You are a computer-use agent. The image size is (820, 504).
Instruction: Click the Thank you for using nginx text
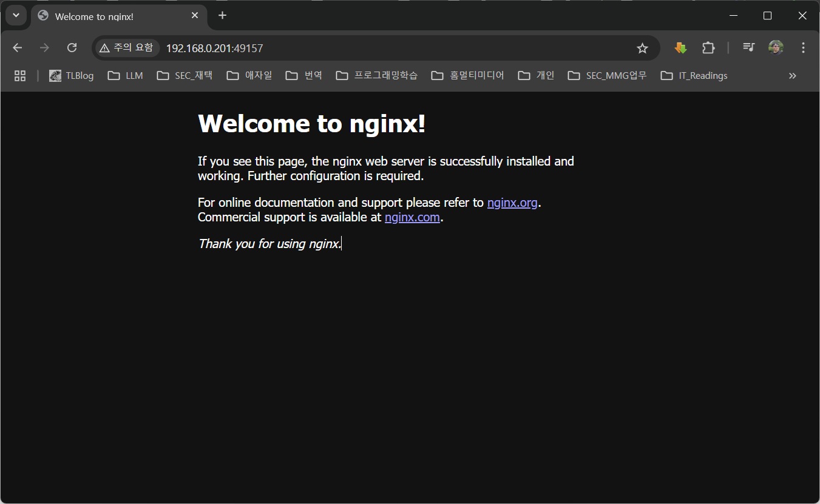(x=269, y=244)
